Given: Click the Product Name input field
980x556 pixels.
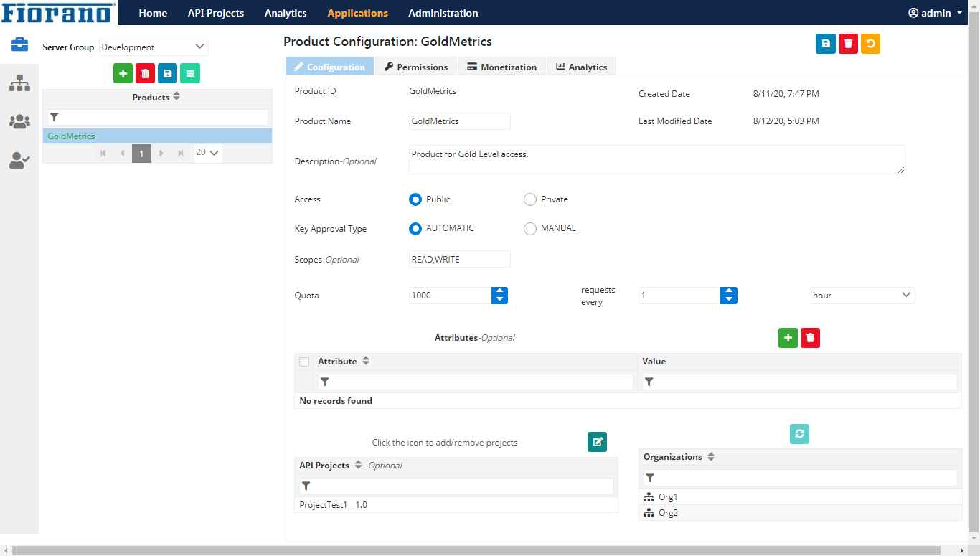Looking at the screenshot, I should (460, 121).
